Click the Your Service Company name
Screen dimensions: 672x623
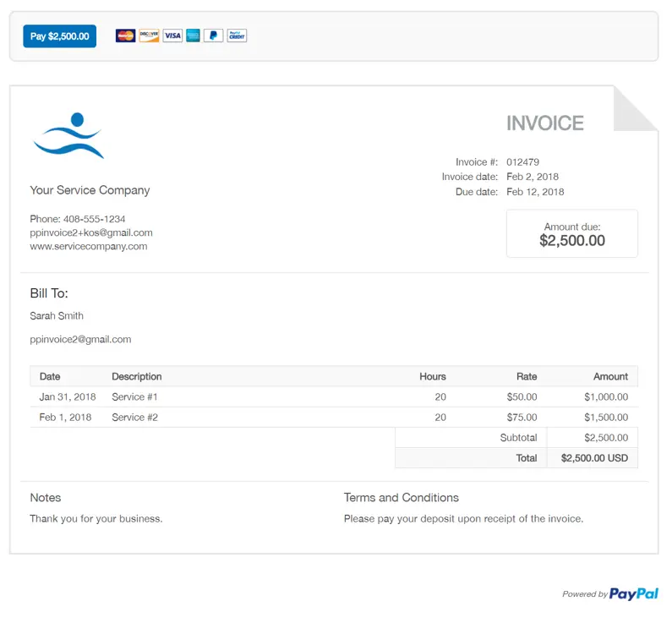coord(90,190)
